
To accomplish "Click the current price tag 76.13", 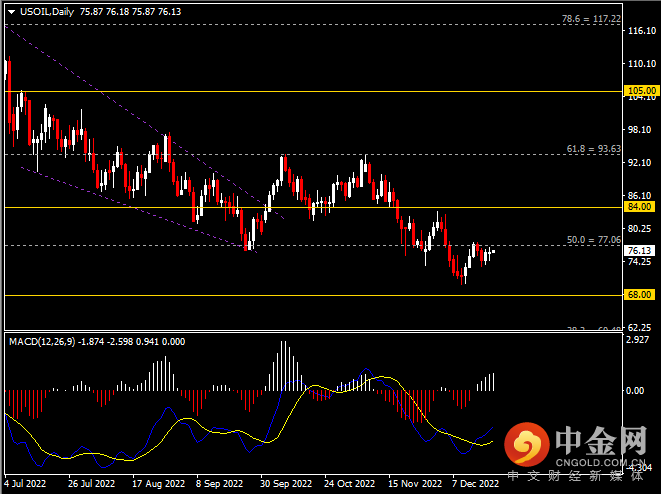I will click(x=639, y=251).
